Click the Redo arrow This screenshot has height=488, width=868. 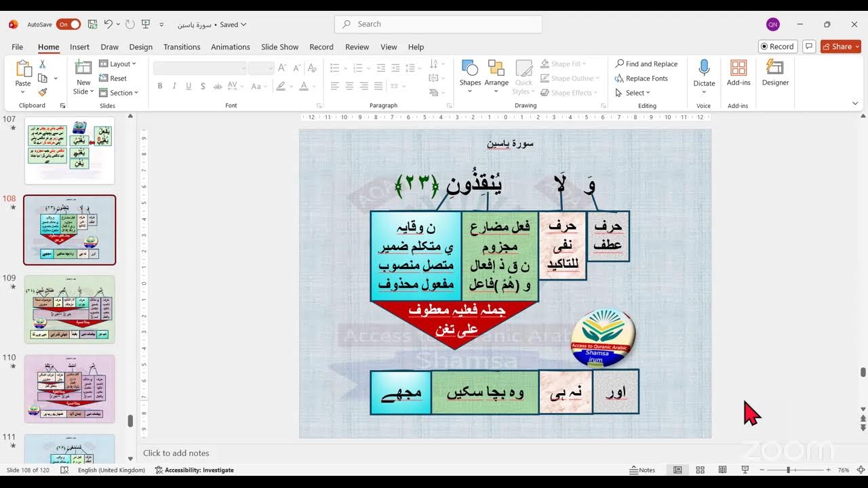[x=130, y=24]
